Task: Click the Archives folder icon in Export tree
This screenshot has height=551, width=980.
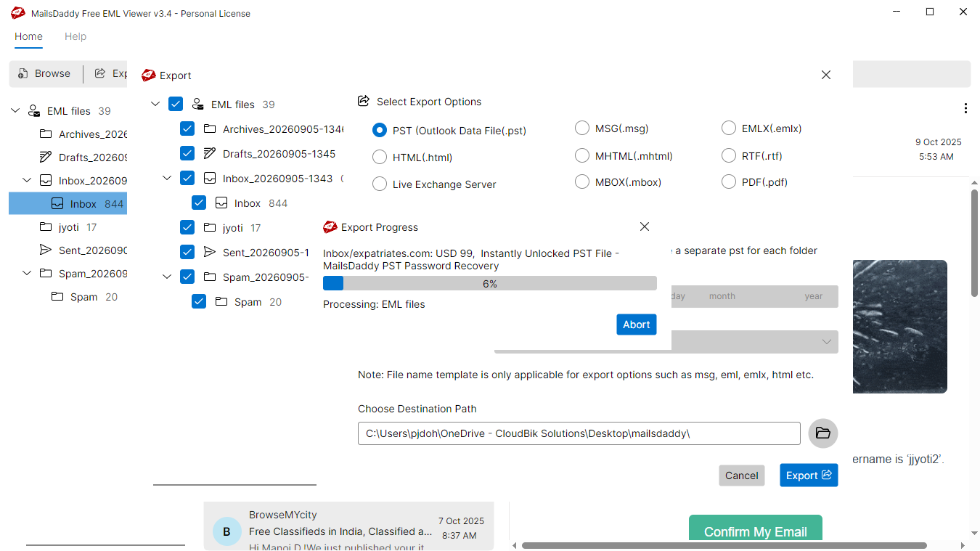Action: point(210,128)
